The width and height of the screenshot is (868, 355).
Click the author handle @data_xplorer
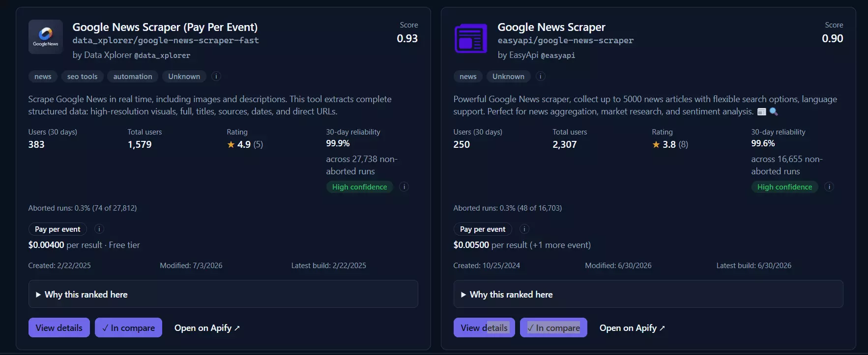pos(162,55)
